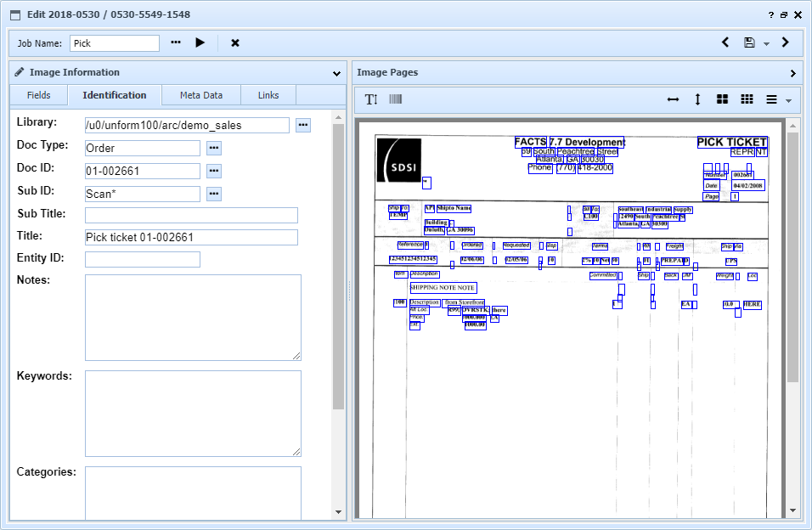Switch to six-tile thumbnail grid view
This screenshot has width=812, height=530.
(x=747, y=99)
